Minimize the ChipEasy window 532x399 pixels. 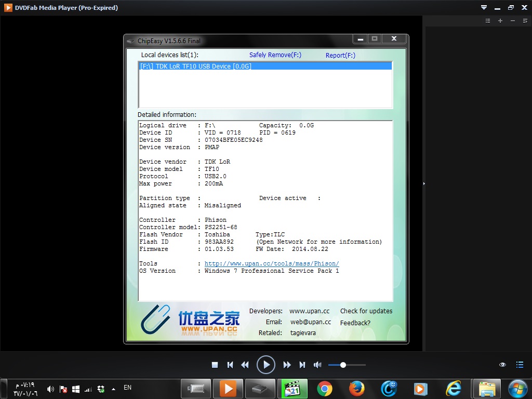pos(361,38)
